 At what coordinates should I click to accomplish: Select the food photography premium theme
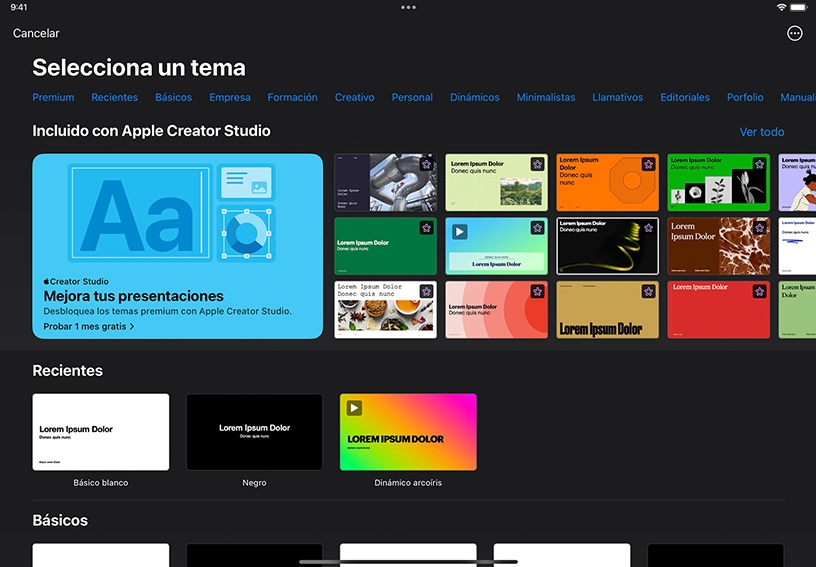tap(385, 310)
